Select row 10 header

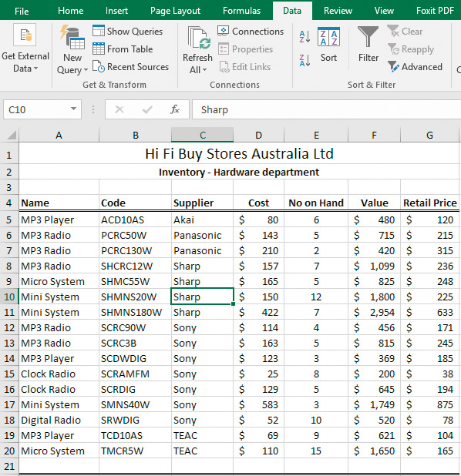tap(9, 297)
